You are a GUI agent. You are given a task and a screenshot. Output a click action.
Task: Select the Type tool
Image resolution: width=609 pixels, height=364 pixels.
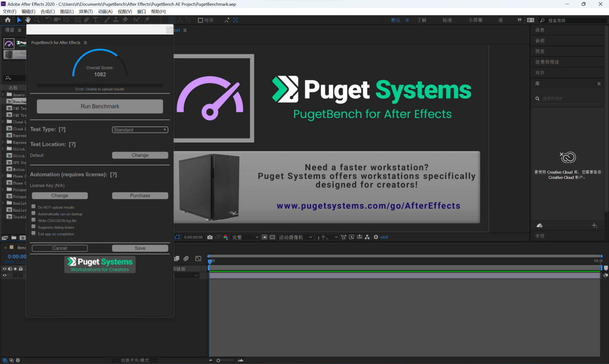point(96,20)
